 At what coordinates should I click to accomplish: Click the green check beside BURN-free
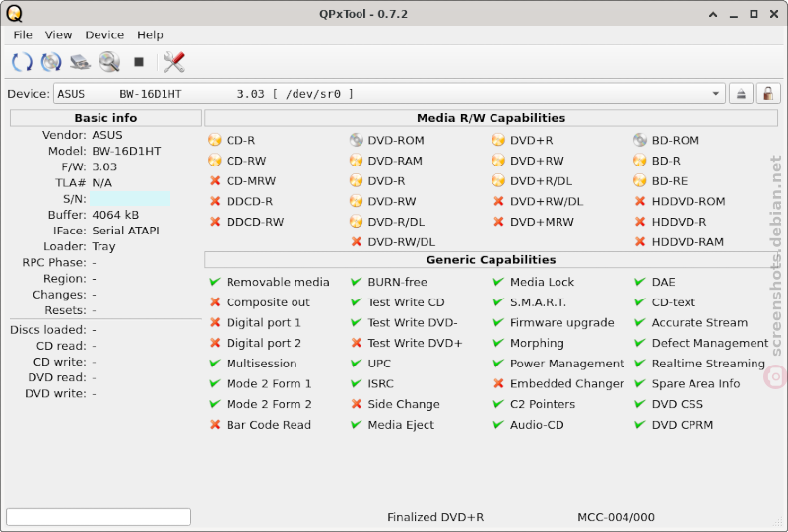pyautogui.click(x=357, y=282)
